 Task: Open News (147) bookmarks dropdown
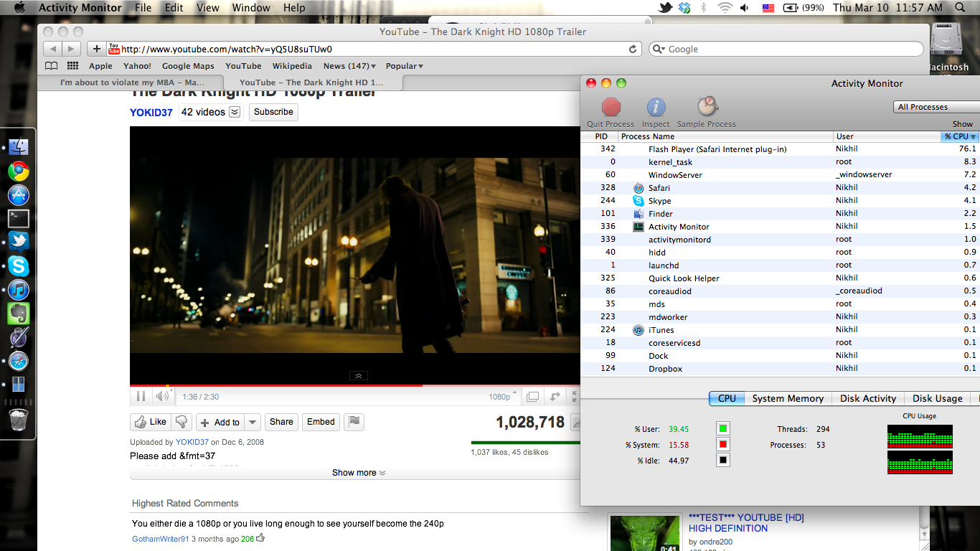click(x=350, y=66)
